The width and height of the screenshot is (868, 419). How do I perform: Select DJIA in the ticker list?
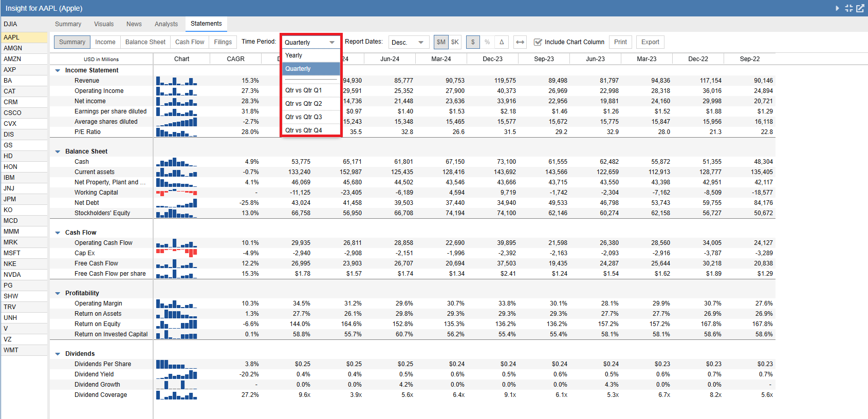coord(24,24)
